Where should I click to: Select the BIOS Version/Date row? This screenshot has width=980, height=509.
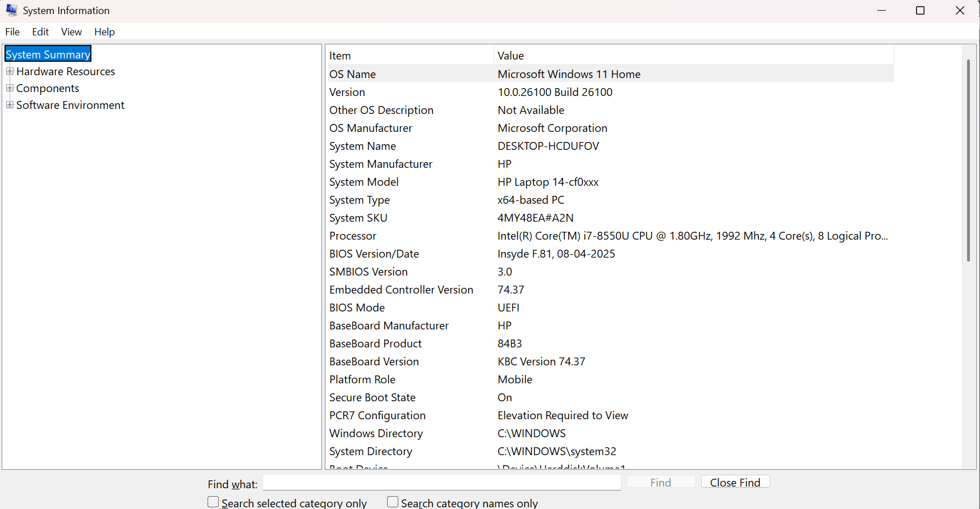coord(611,254)
